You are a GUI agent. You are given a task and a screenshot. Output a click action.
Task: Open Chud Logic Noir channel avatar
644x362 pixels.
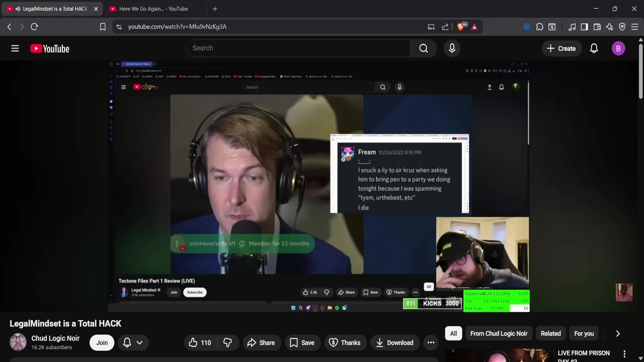point(18,342)
